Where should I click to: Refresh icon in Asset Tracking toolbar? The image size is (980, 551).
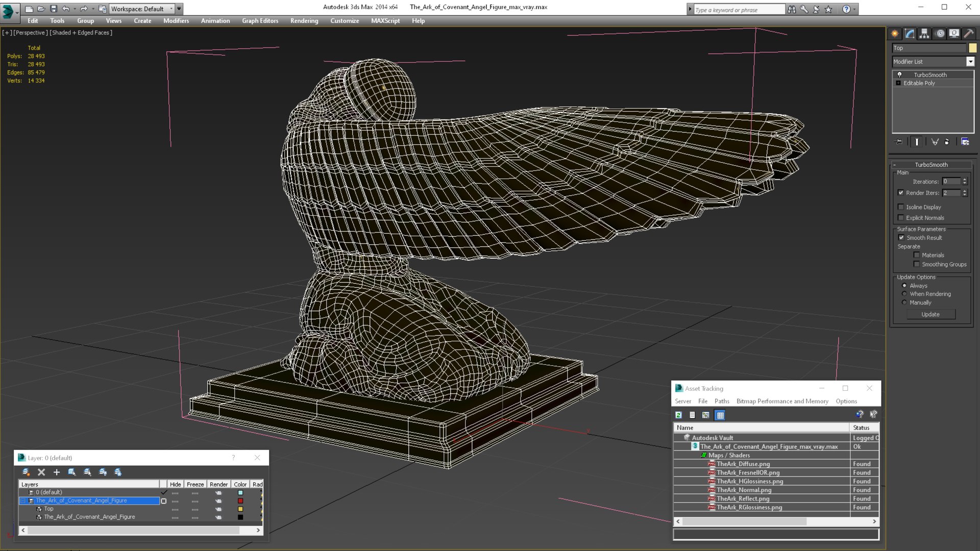pyautogui.click(x=679, y=415)
